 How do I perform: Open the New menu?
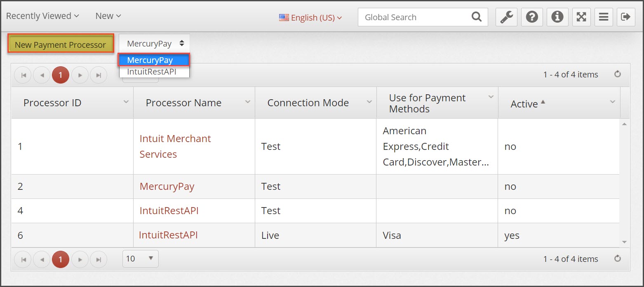[x=108, y=16]
